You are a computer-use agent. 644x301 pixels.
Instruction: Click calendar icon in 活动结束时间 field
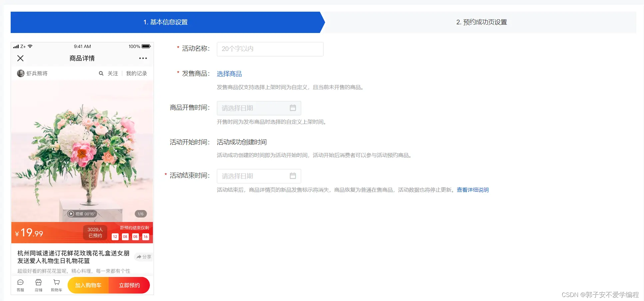tap(293, 176)
